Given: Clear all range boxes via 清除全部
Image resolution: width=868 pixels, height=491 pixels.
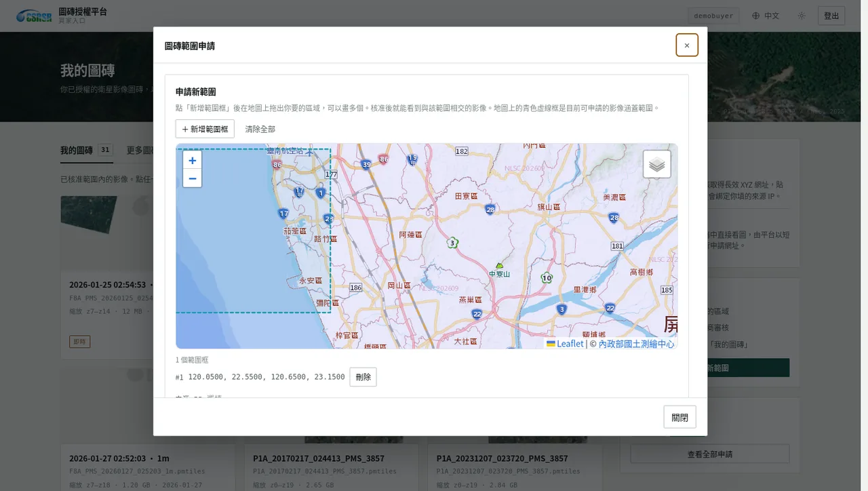Looking at the screenshot, I should click(x=260, y=129).
